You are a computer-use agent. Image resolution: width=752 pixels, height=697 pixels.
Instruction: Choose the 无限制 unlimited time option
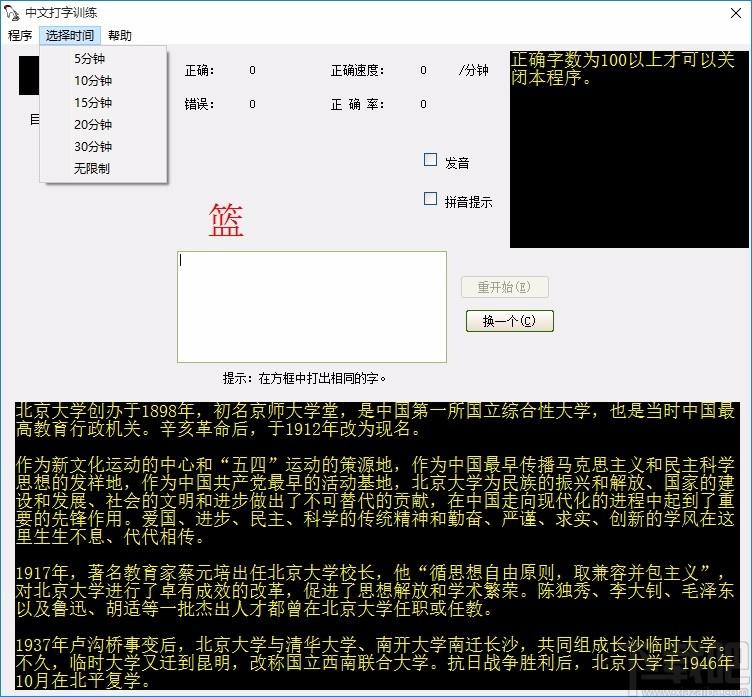point(92,169)
